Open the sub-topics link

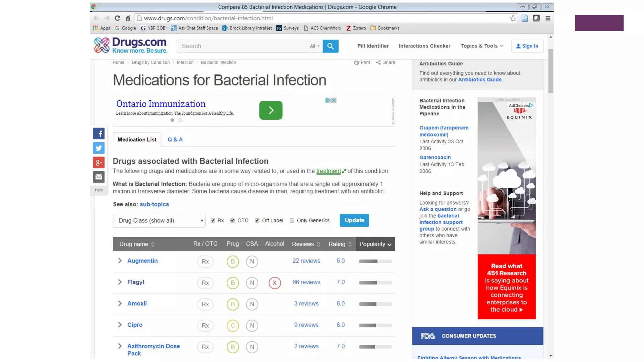coord(154,204)
